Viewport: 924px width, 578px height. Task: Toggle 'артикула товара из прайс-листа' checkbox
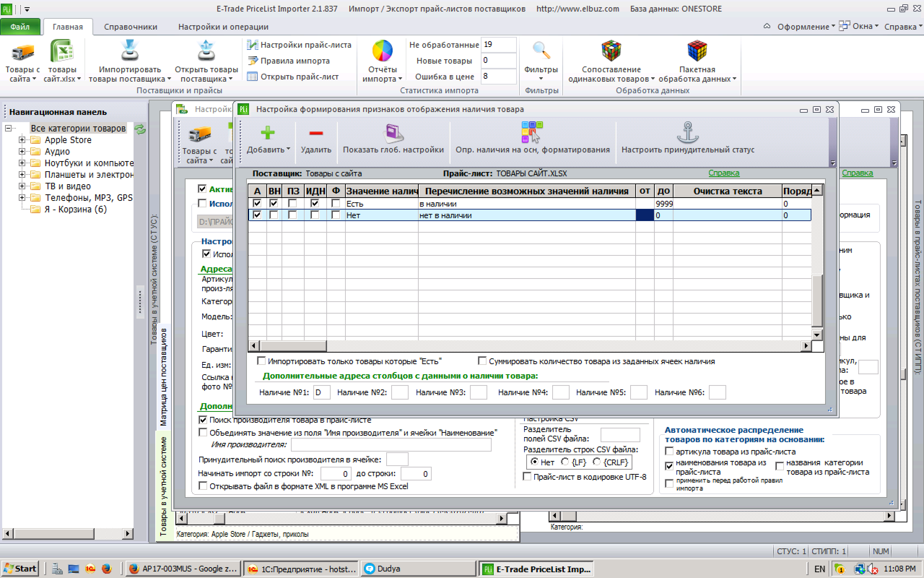(669, 451)
